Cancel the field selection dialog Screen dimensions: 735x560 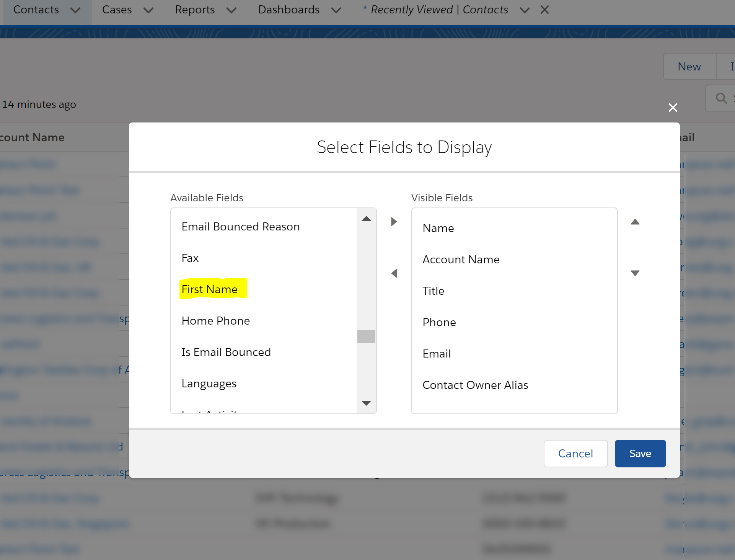click(x=575, y=454)
